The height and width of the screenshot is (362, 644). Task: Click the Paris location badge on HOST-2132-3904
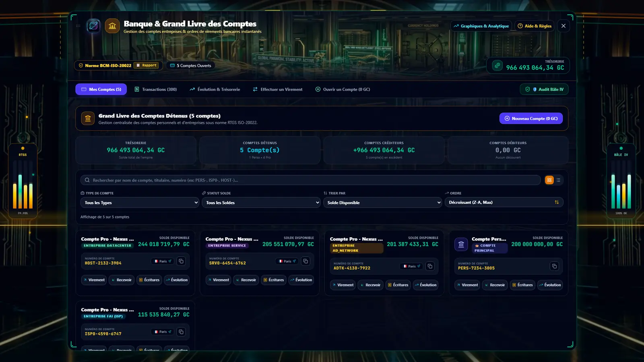(x=163, y=261)
